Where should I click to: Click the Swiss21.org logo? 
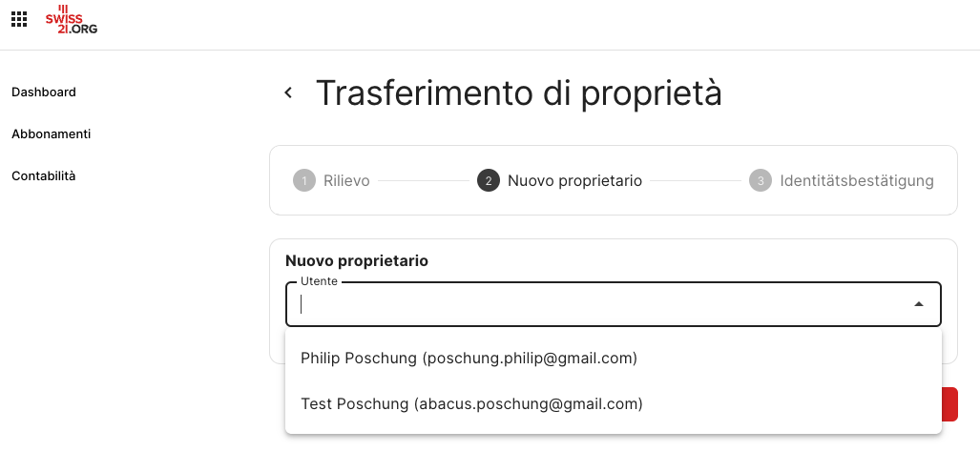coord(72,20)
